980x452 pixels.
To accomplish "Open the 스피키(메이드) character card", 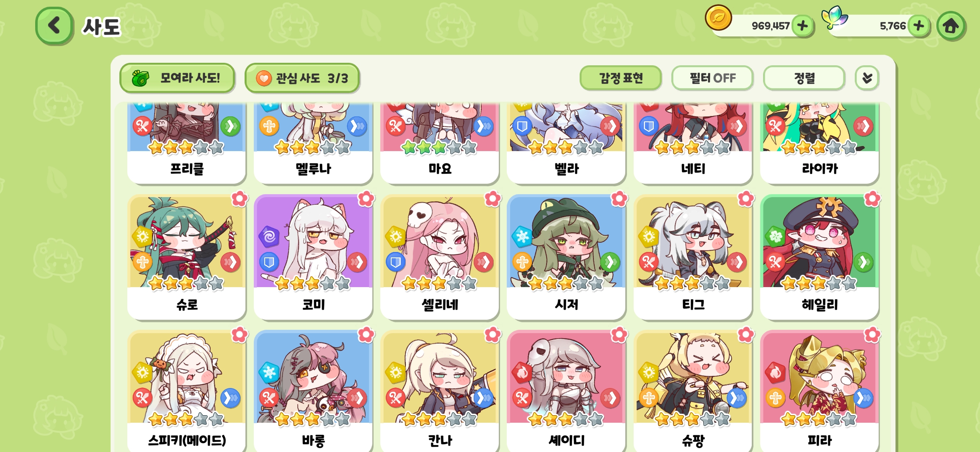I will tap(187, 391).
